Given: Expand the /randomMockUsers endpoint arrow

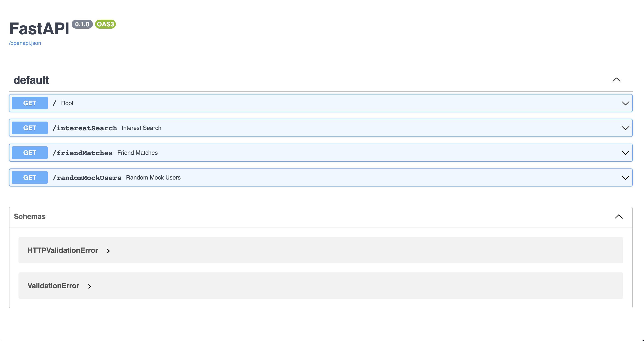Looking at the screenshot, I should (x=625, y=177).
